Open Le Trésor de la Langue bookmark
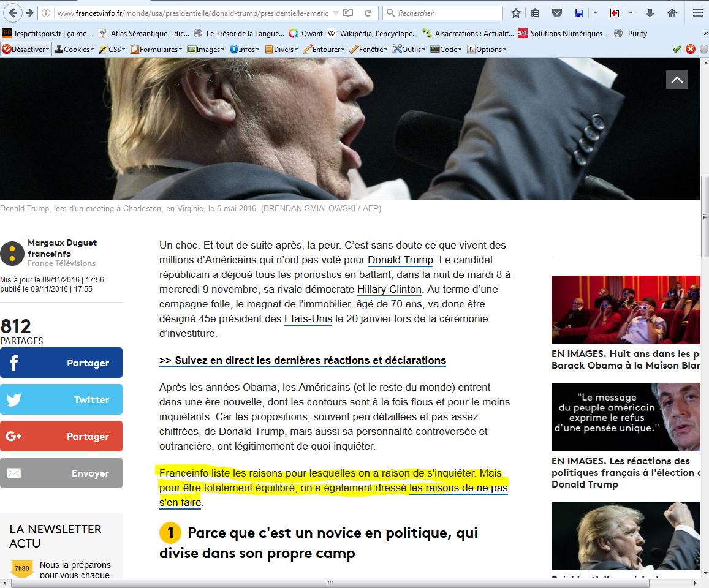The height and width of the screenshot is (588, 709). [x=239, y=34]
